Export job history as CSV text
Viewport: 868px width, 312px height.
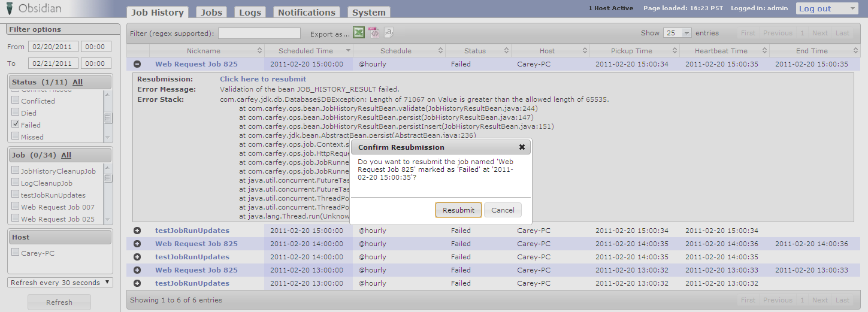(x=389, y=33)
